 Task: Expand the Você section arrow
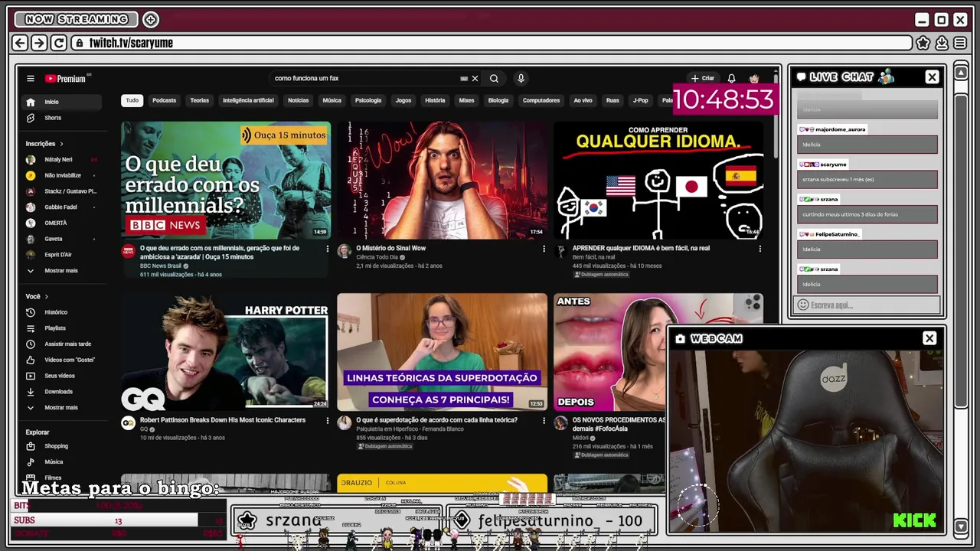(x=46, y=296)
